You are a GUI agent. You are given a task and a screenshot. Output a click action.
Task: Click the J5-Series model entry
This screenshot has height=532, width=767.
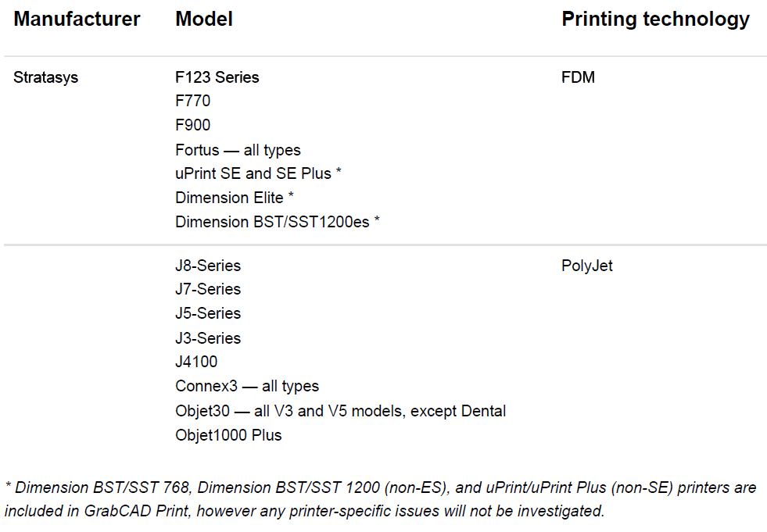coord(208,313)
